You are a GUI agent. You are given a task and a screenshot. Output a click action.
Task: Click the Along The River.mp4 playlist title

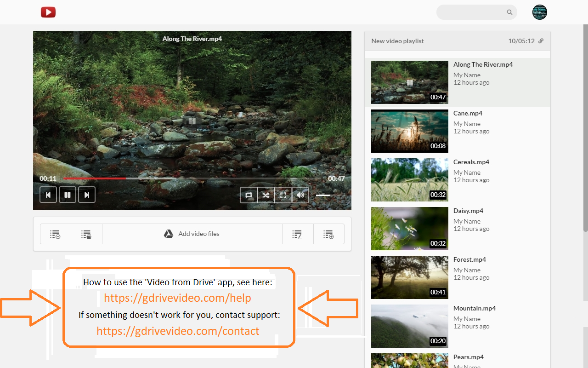click(483, 64)
